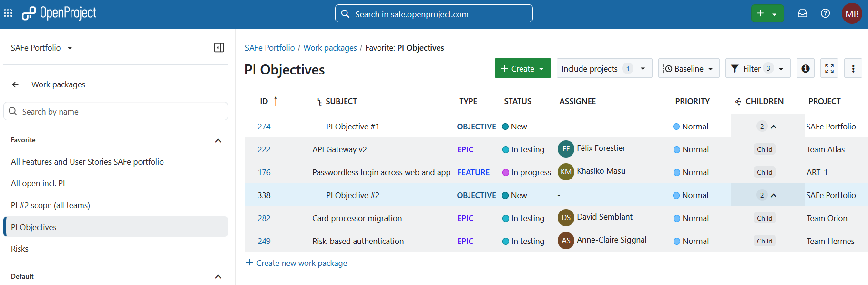Click the Assignee column header

pos(577,101)
